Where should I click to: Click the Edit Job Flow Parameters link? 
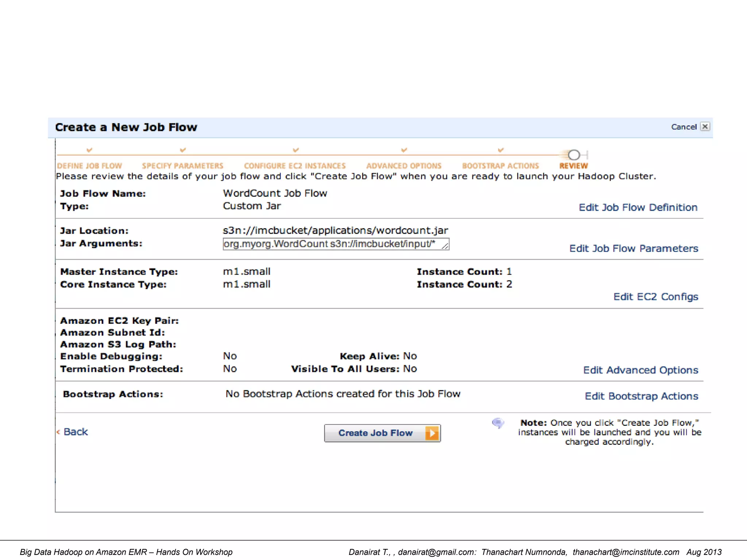[634, 249]
